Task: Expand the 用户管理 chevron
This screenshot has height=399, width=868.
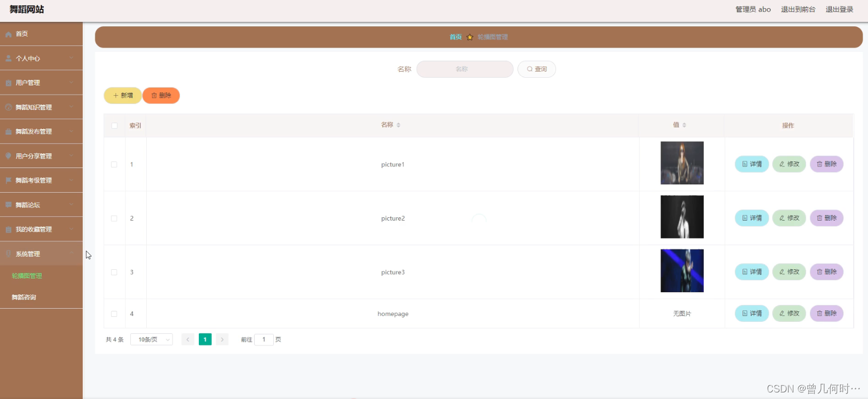Action: 71,83
